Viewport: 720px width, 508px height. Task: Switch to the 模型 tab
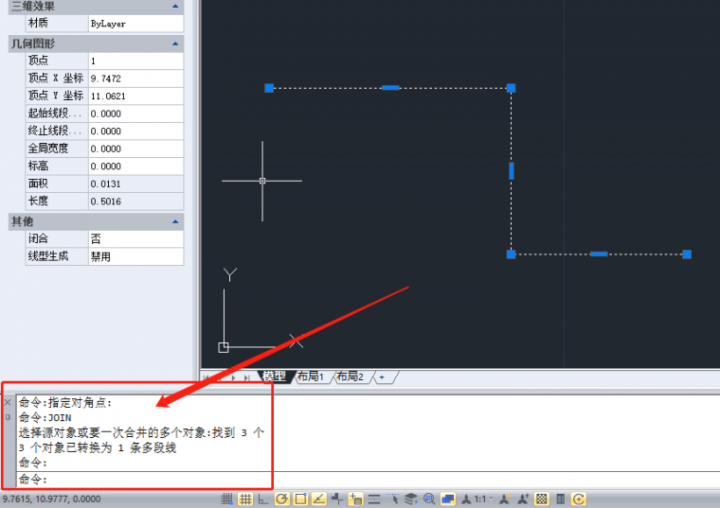(x=274, y=377)
